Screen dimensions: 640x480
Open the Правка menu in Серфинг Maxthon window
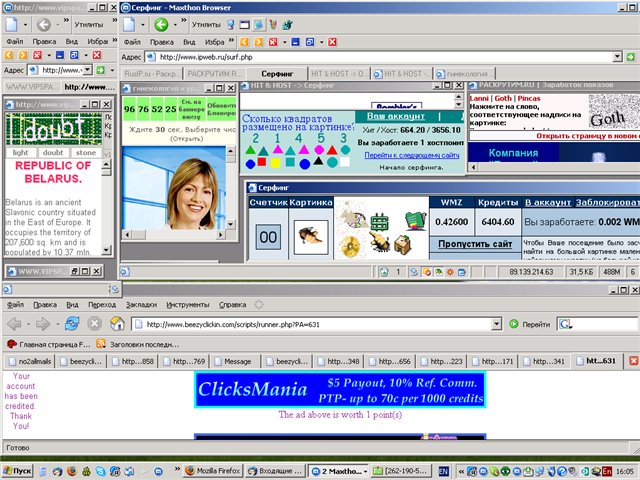tap(162, 42)
